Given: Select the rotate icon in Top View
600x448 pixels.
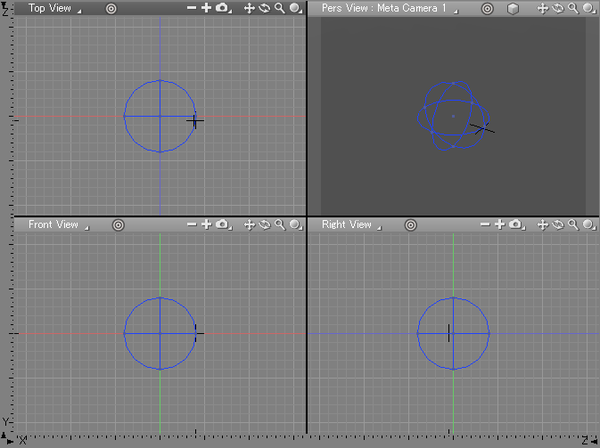Looking at the screenshot, I should (264, 8).
